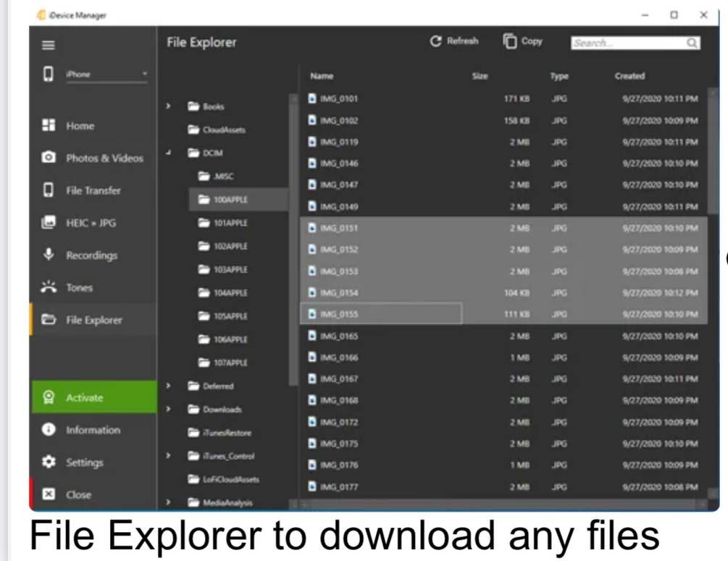Select file IMG_0165
The width and height of the screenshot is (728, 561).
point(503,336)
